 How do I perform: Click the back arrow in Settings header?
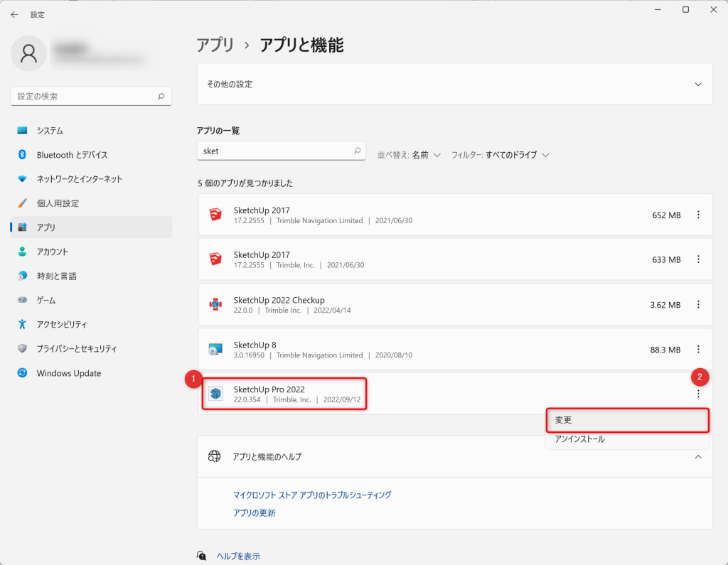click(14, 14)
